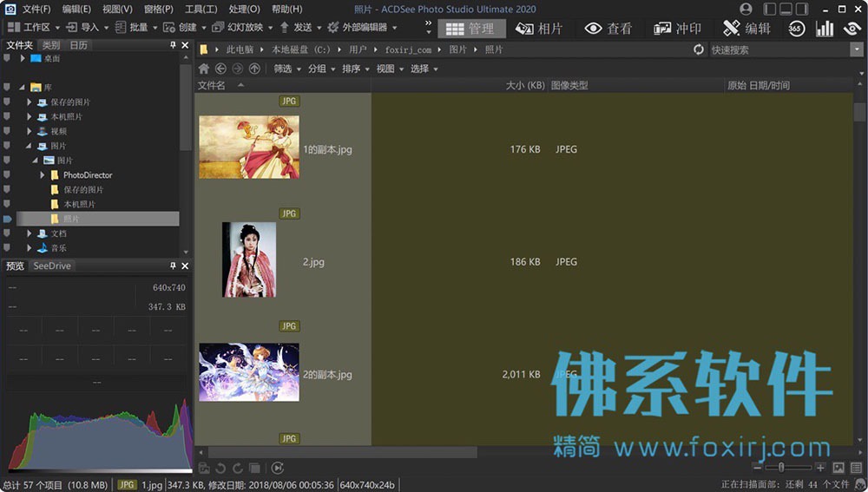Go forward with the right arrow icon
The image size is (868, 492).
[x=238, y=69]
